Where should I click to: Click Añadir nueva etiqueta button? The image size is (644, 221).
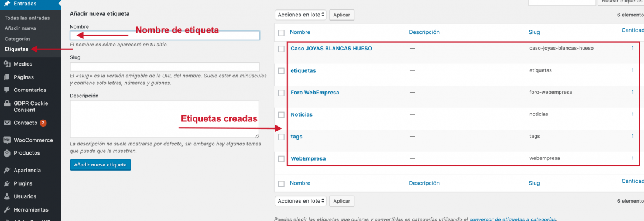[x=100, y=165]
